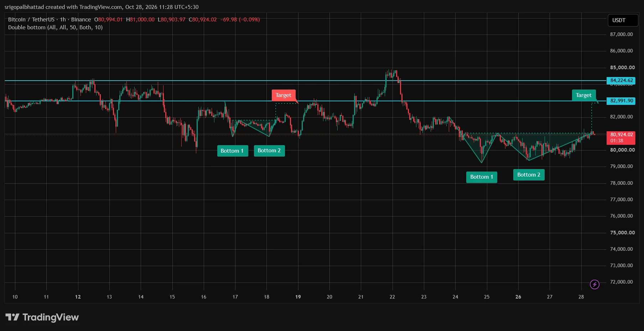Select left pattern's Bottom 1 label
This screenshot has height=331, width=644.
pos(232,151)
